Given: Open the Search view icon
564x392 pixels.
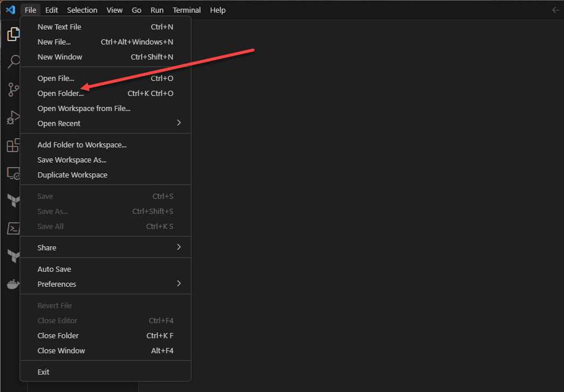Looking at the screenshot, I should (13, 62).
